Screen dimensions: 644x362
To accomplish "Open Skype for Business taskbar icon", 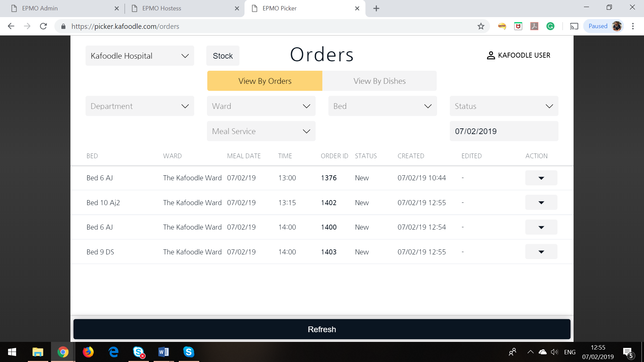I will (139, 352).
